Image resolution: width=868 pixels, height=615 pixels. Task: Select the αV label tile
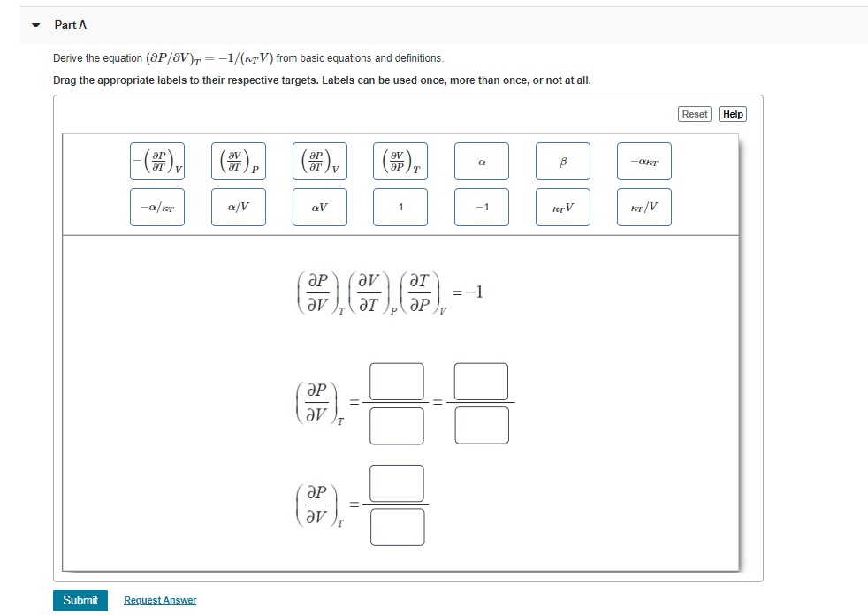coord(319,207)
